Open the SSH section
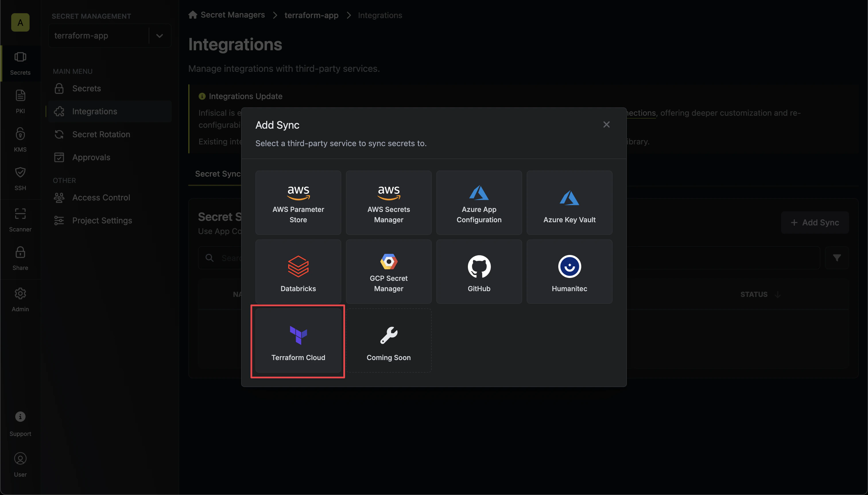The width and height of the screenshot is (868, 495). [20, 179]
